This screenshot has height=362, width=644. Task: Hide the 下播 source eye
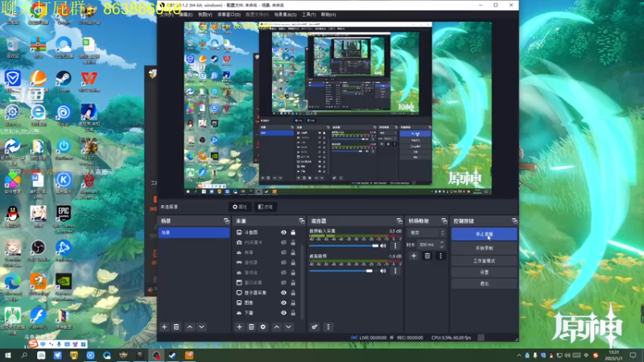[x=283, y=313]
